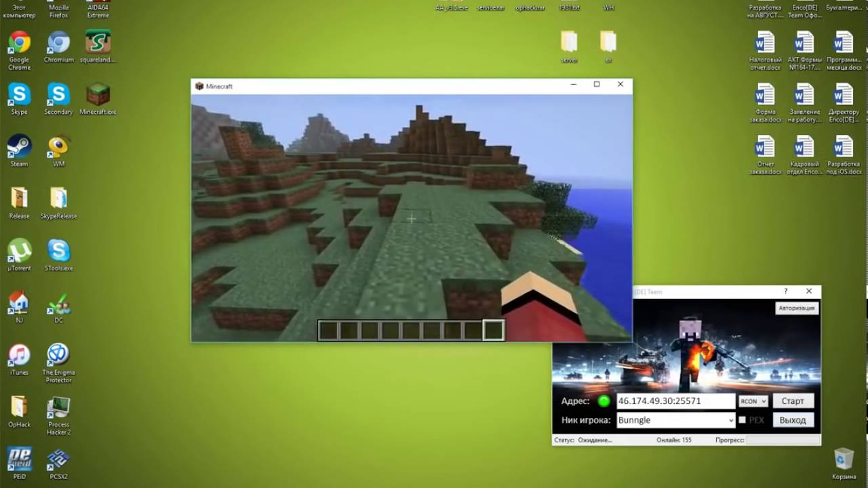Screen dimensions: 868x488
Task: Select the АКТ Формы №164 document
Action: point(804,52)
